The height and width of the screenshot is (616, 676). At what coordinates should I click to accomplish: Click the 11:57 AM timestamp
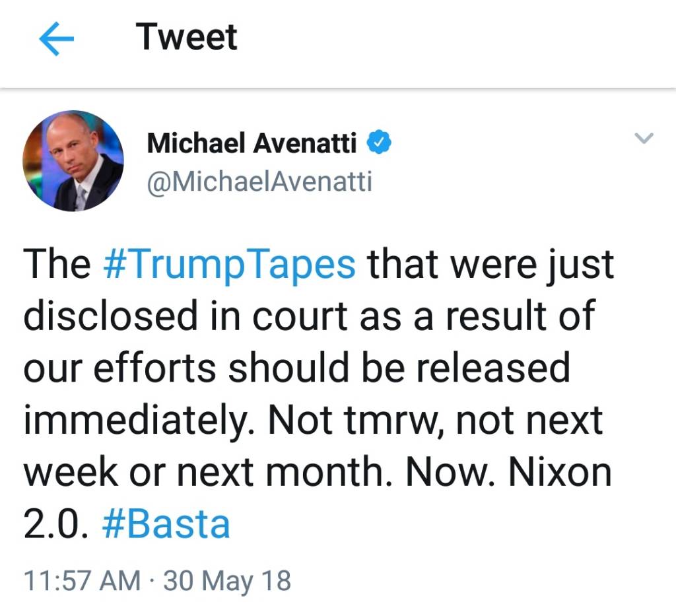[x=83, y=580]
